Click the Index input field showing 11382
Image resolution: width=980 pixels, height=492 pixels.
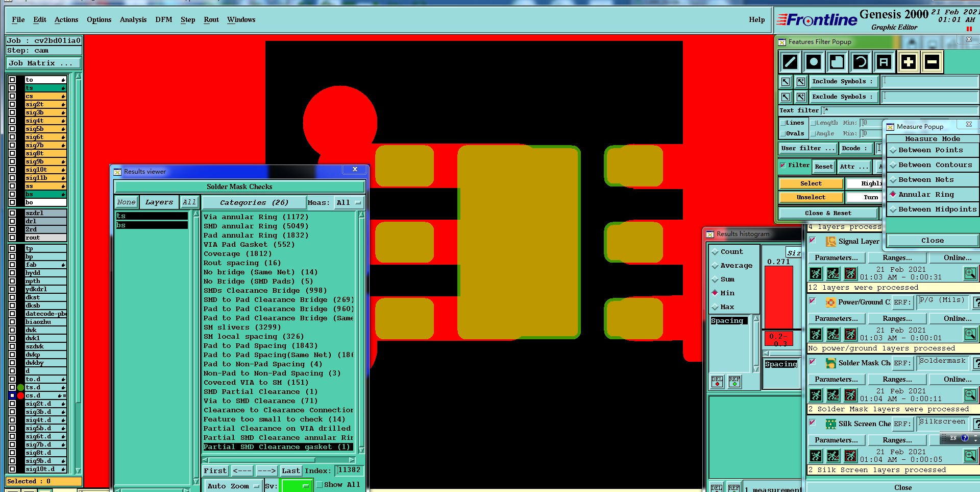pyautogui.click(x=350, y=471)
